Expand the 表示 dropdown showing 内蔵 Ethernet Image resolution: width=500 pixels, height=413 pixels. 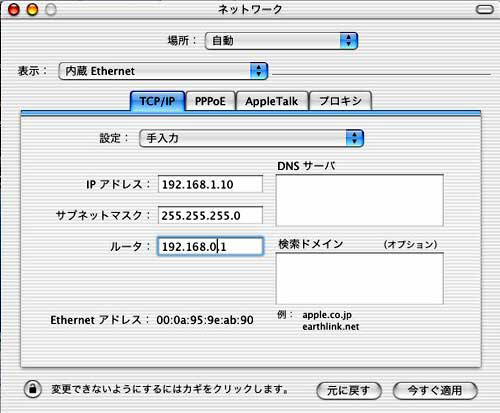click(x=163, y=71)
